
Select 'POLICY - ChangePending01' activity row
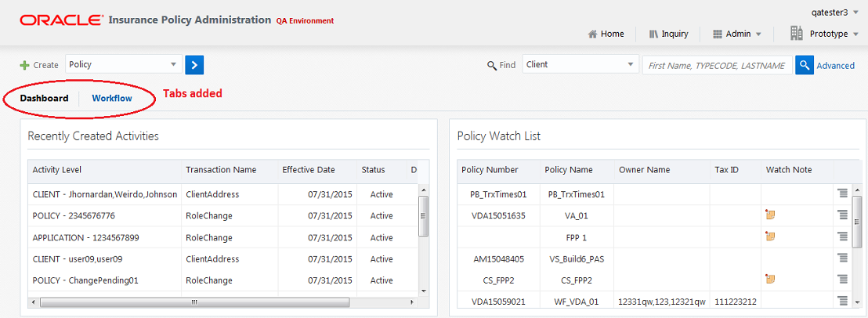click(x=223, y=280)
